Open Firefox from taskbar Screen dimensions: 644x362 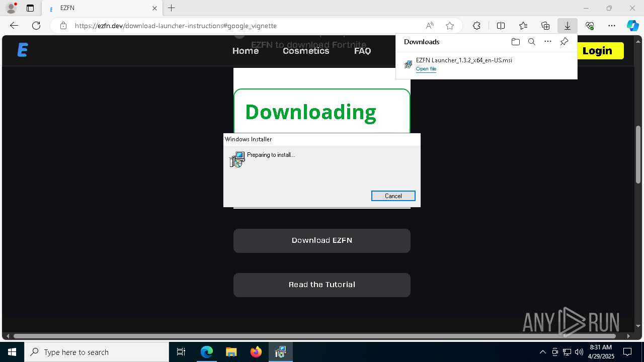coord(256,352)
